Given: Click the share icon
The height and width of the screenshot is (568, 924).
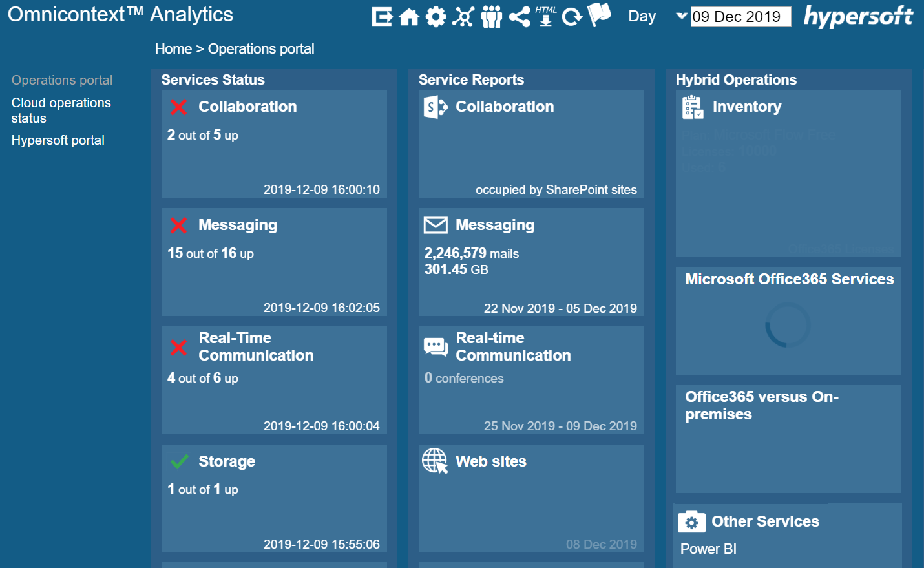Looking at the screenshot, I should 520,17.
